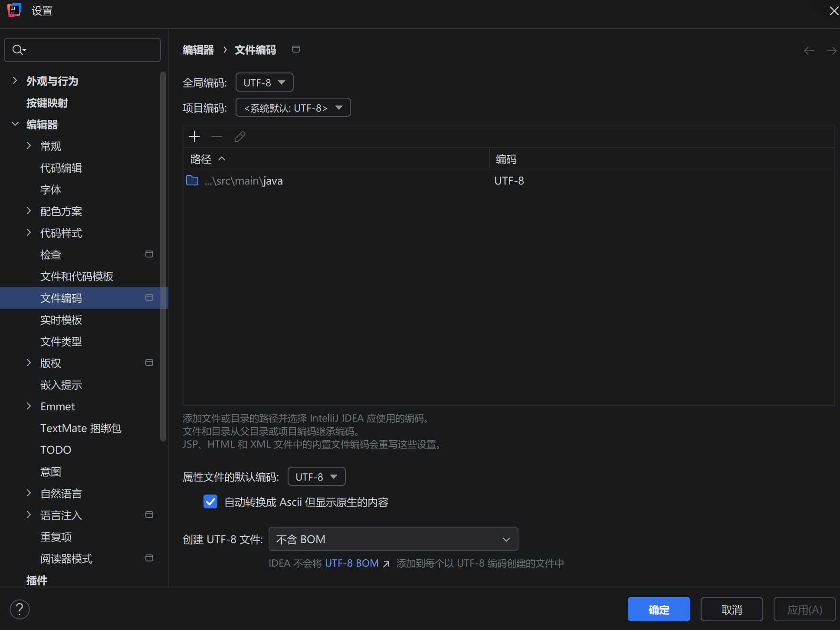Select 实时模板 in settings tree

point(61,320)
